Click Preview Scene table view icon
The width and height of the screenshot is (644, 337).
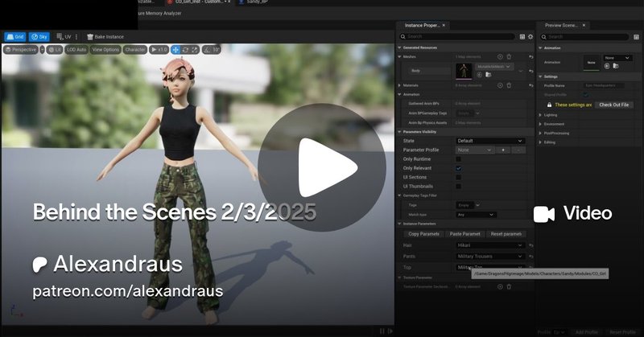(x=636, y=36)
